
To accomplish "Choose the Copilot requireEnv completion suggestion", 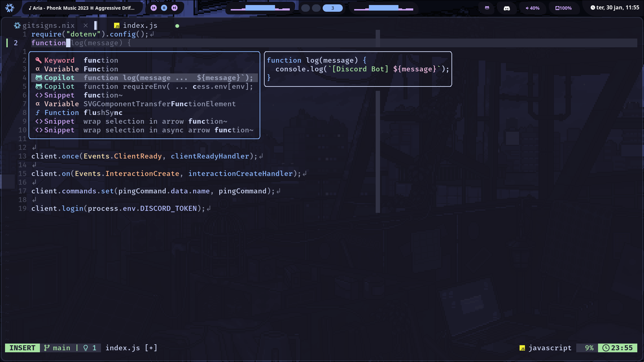I will click(144, 86).
